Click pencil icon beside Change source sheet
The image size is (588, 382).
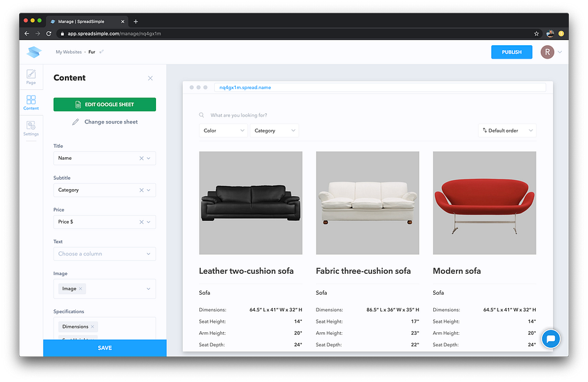pyautogui.click(x=75, y=122)
